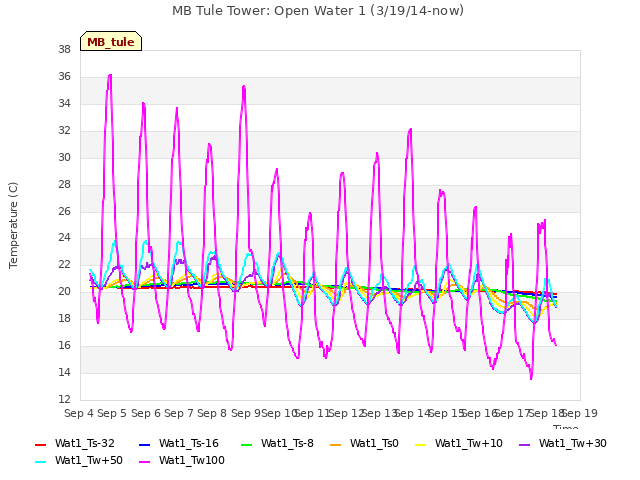Click the 12 y-axis tick label
This screenshot has width=640, height=480.
coord(64,399)
